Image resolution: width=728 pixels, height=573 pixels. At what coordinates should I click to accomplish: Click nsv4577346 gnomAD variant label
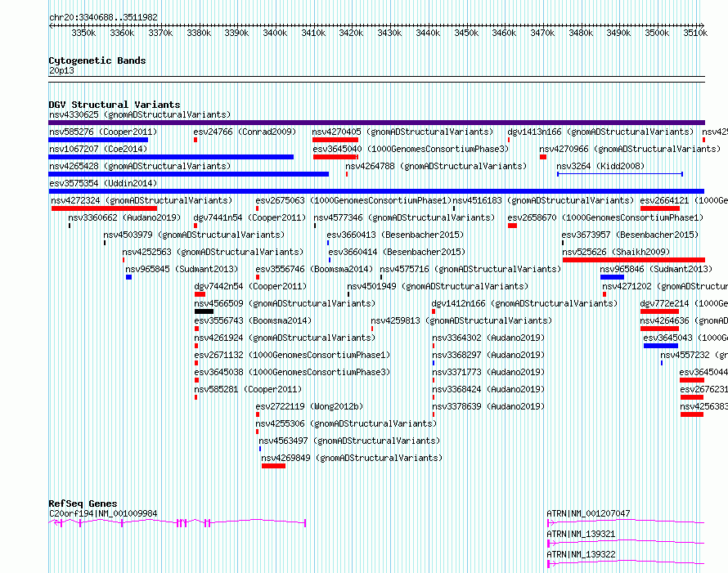[404, 217]
